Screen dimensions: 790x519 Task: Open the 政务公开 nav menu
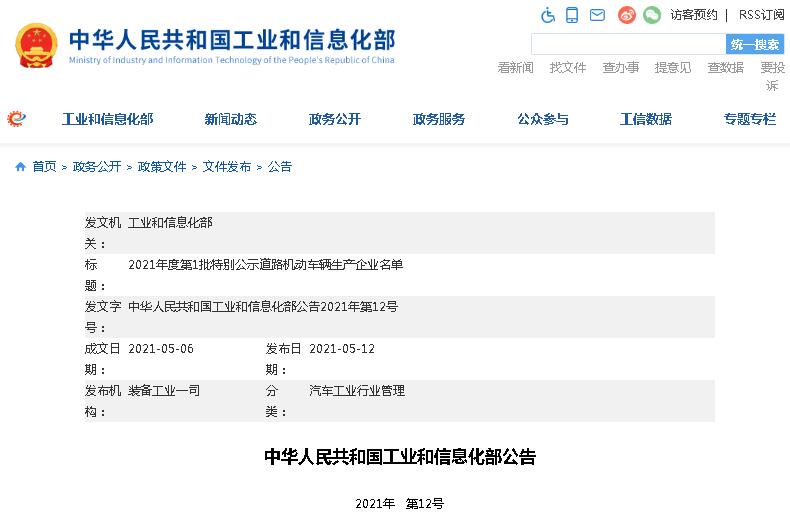click(335, 119)
